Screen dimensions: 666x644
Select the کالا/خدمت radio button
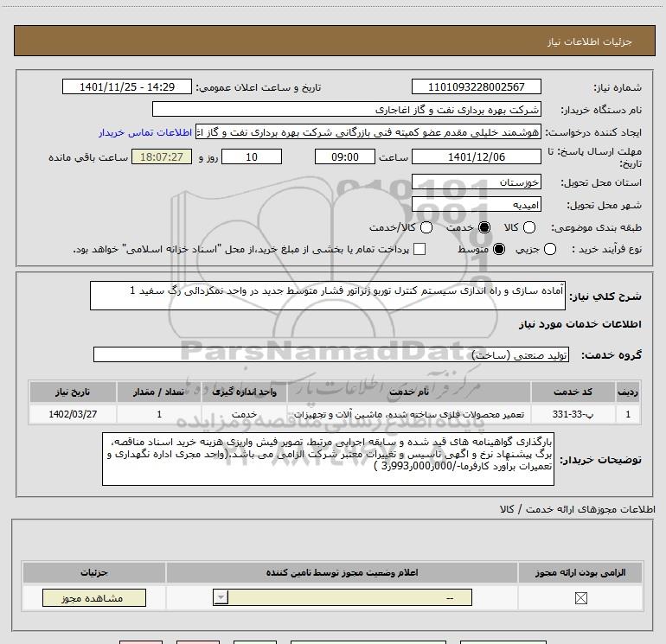[426, 227]
